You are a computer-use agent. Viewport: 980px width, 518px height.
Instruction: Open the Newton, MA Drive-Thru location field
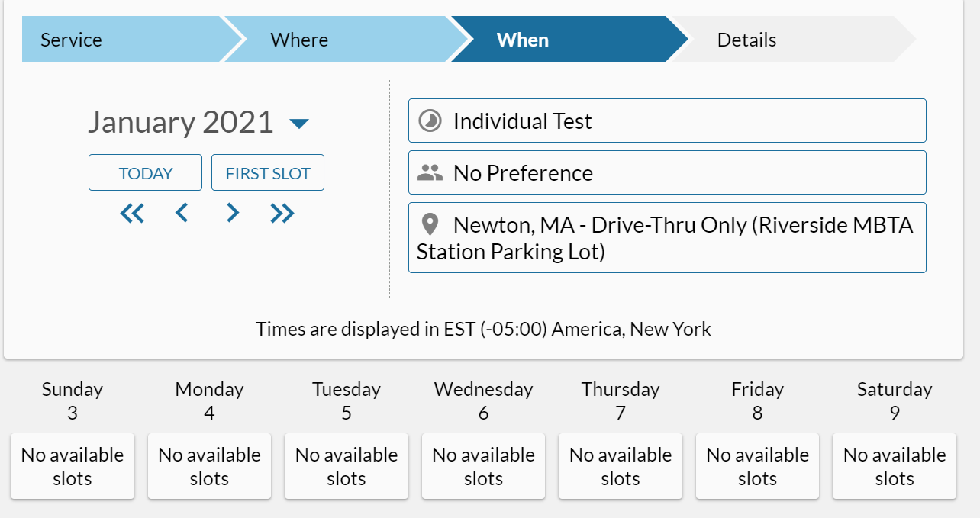(667, 237)
